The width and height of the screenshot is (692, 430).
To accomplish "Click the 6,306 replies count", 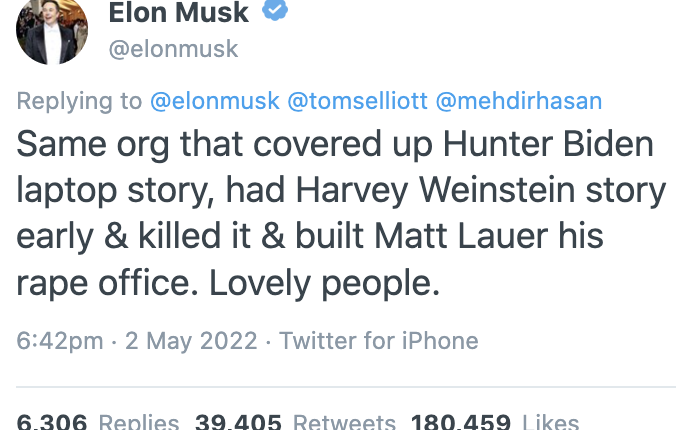I will [x=52, y=422].
